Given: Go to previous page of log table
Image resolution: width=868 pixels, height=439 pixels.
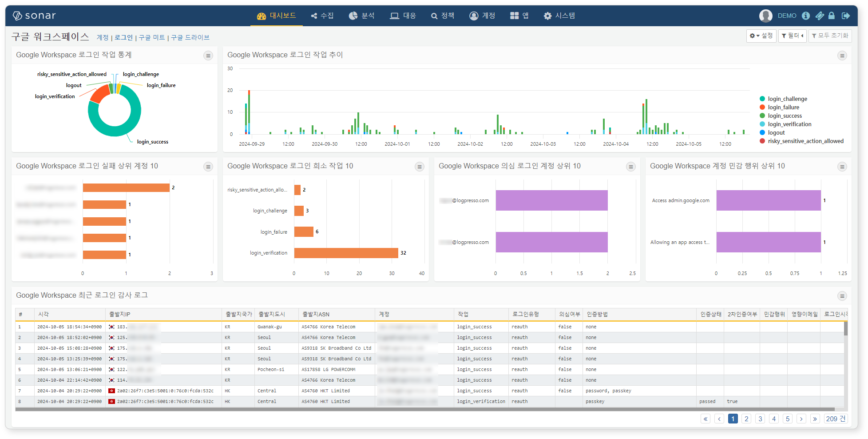Looking at the screenshot, I should point(719,419).
